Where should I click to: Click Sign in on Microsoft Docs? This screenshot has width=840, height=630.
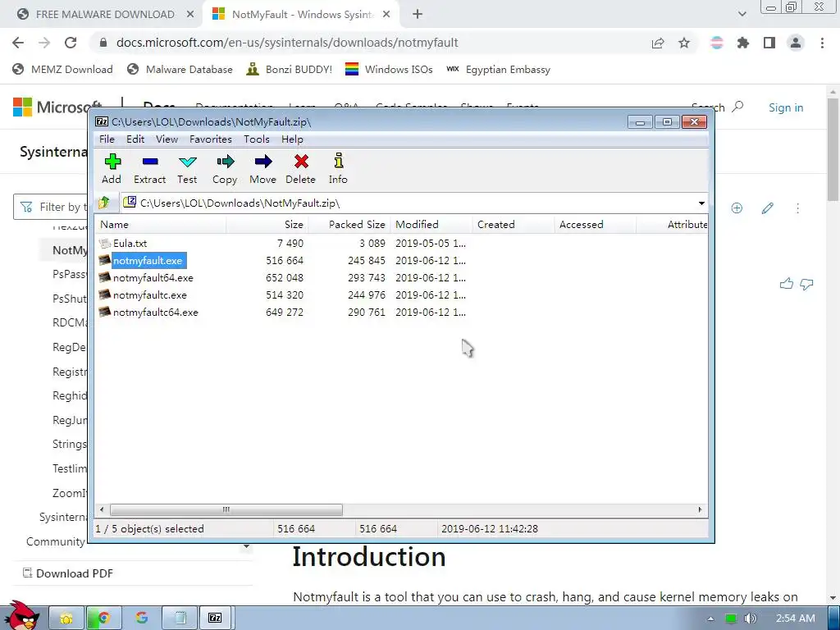click(786, 107)
